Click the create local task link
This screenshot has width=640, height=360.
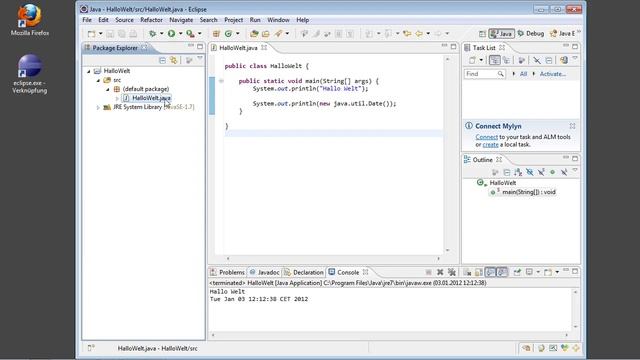[x=491, y=144]
